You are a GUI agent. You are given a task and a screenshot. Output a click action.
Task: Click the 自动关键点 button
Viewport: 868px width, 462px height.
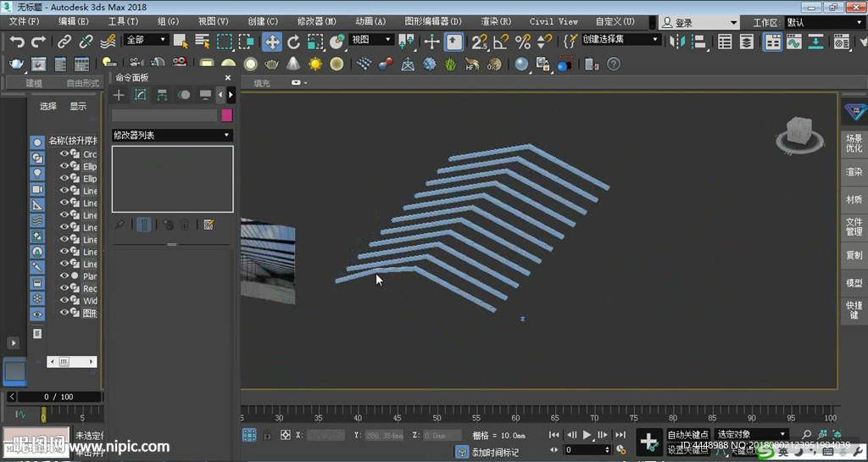[688, 434]
